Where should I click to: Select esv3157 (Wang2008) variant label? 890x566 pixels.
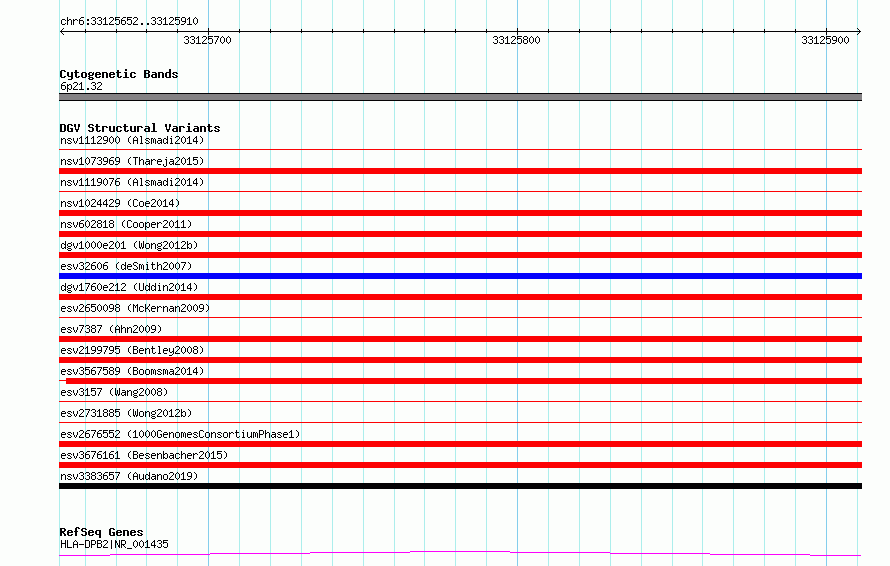tap(114, 392)
